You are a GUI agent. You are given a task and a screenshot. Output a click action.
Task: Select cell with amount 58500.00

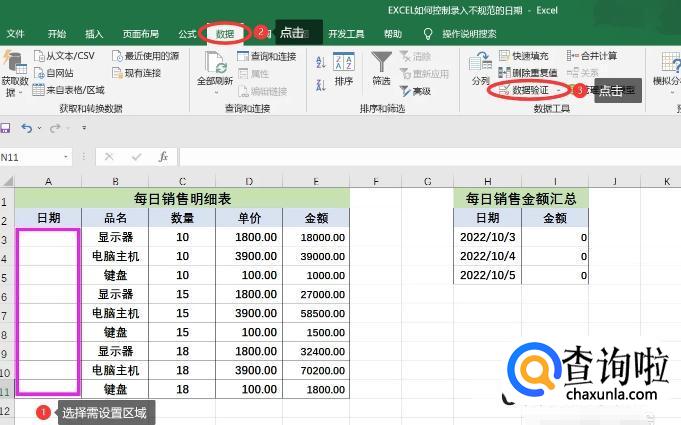click(x=316, y=313)
